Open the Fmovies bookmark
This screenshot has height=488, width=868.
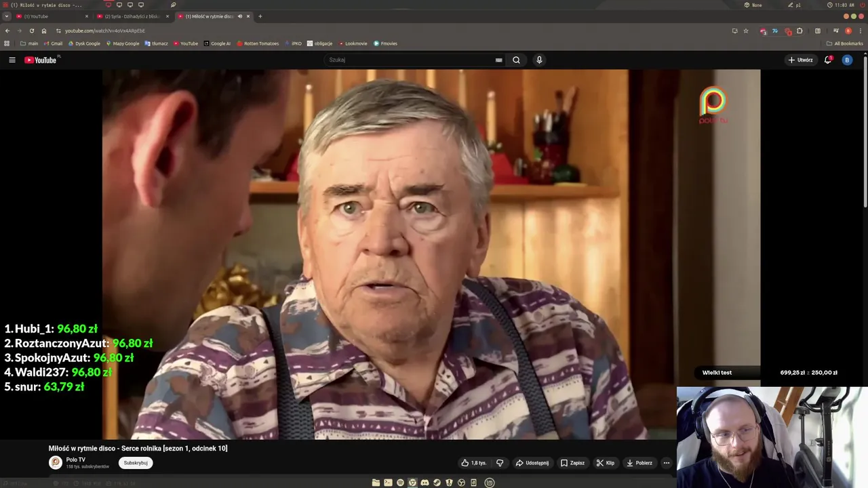point(386,43)
